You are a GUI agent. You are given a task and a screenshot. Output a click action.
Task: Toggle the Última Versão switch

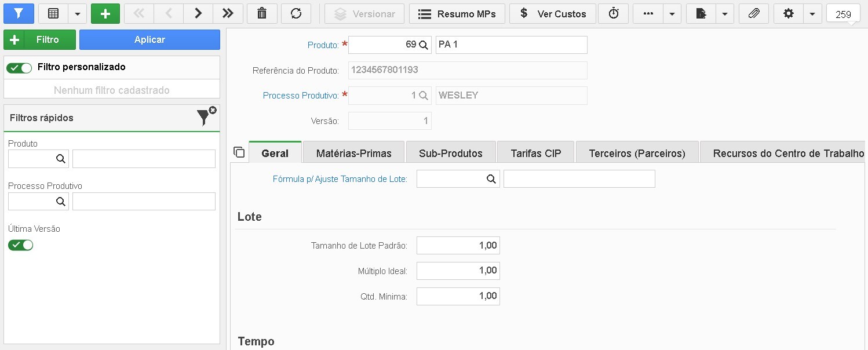click(x=20, y=245)
